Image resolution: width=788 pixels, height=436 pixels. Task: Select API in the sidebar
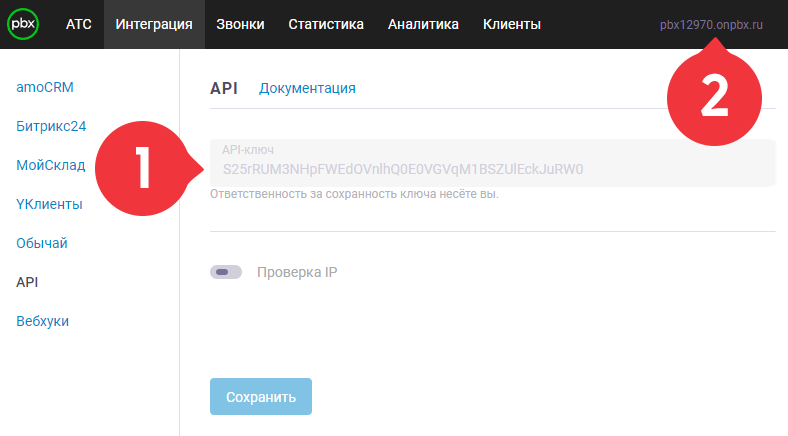(27, 282)
